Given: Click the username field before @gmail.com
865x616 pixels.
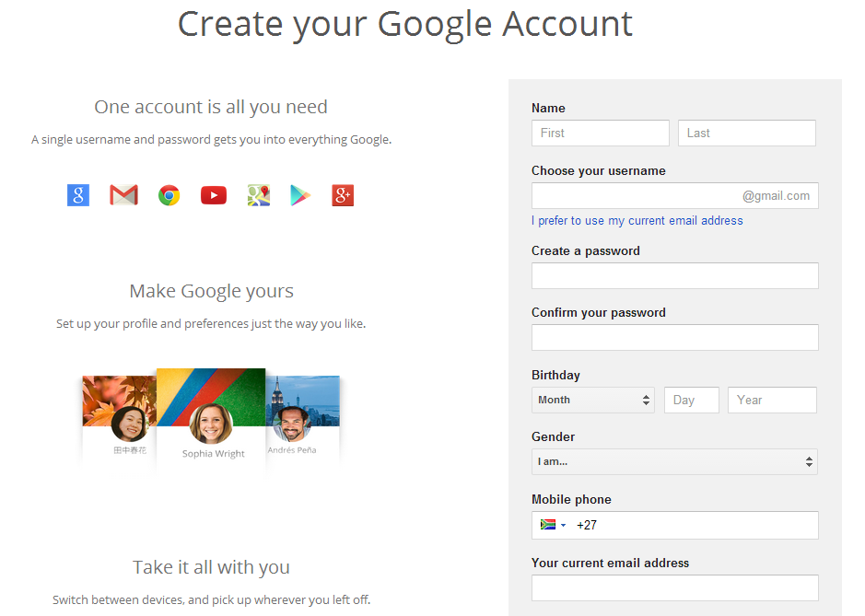Looking at the screenshot, I should [x=636, y=195].
